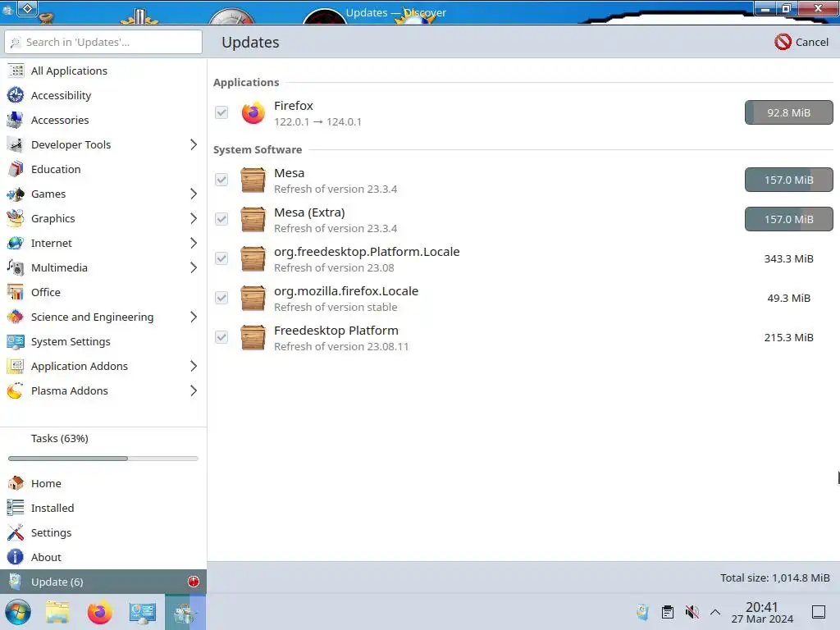Click the Education books icon
The width and height of the screenshot is (840, 630).
pos(16,169)
